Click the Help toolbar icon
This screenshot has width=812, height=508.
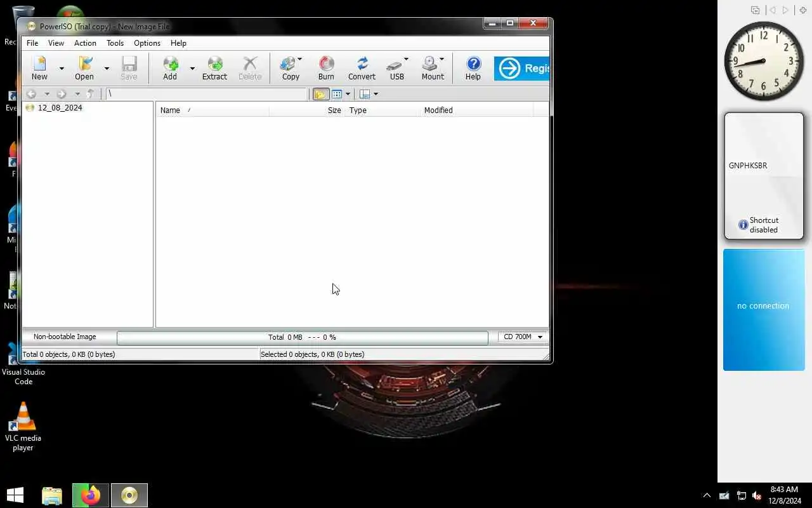473,68
